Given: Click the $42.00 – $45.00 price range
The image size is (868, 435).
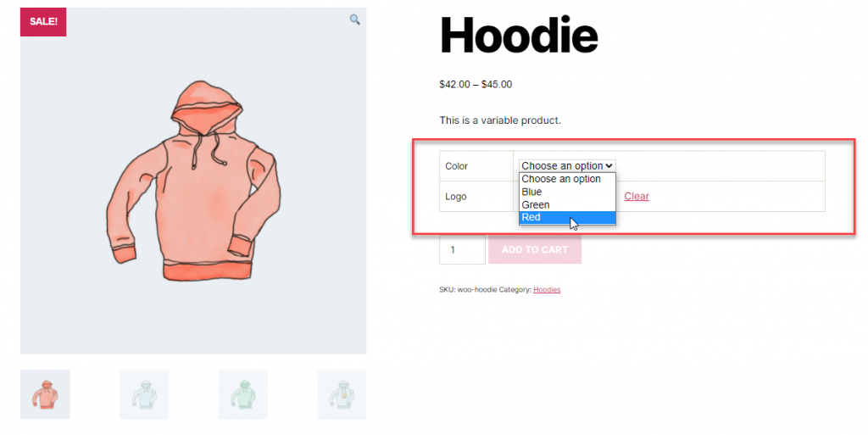Looking at the screenshot, I should click(x=476, y=84).
